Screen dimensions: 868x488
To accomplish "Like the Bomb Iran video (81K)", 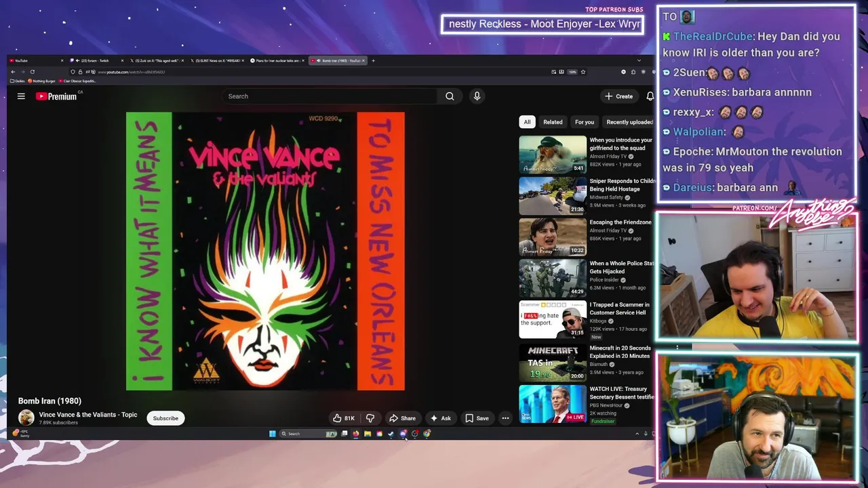I will point(344,418).
